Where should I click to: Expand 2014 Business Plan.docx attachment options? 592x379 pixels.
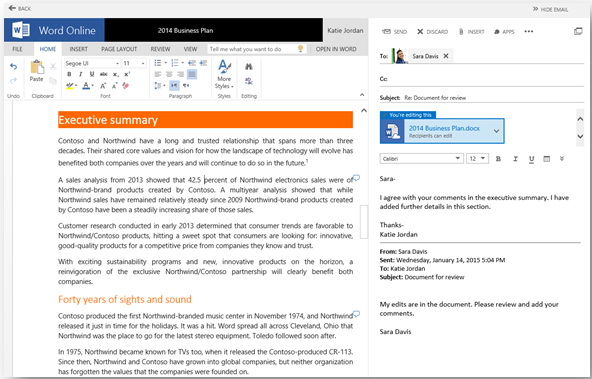496,131
